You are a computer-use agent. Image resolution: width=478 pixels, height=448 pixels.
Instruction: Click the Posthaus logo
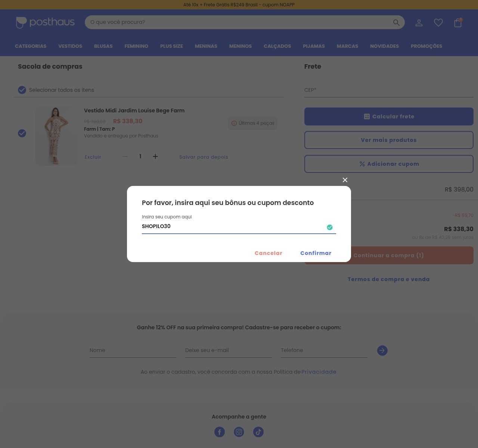pyautogui.click(x=45, y=22)
